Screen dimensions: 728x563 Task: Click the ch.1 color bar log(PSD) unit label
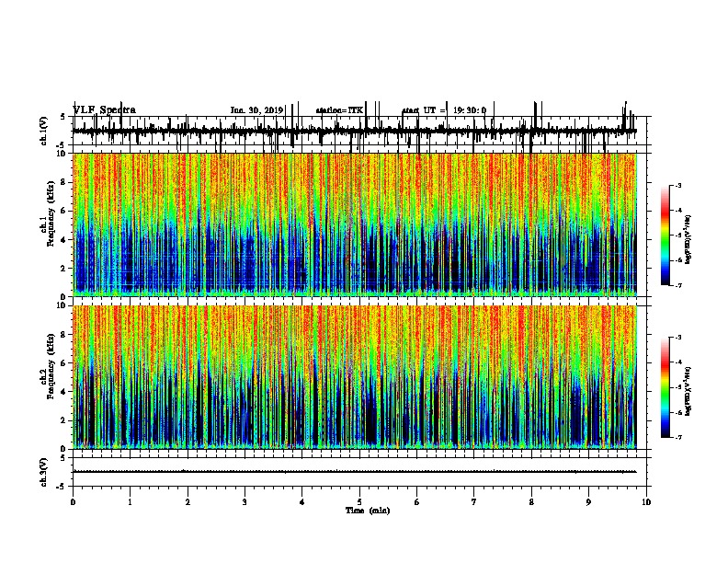pyautogui.click(x=688, y=240)
